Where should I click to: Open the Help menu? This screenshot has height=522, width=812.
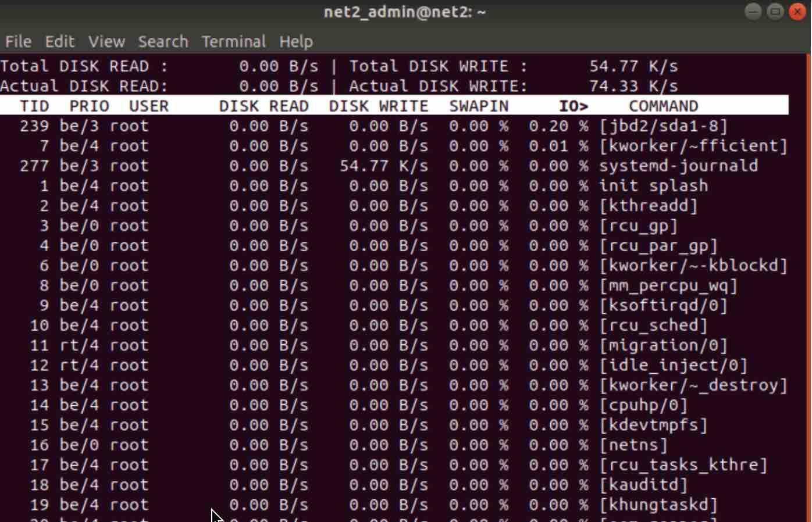295,42
